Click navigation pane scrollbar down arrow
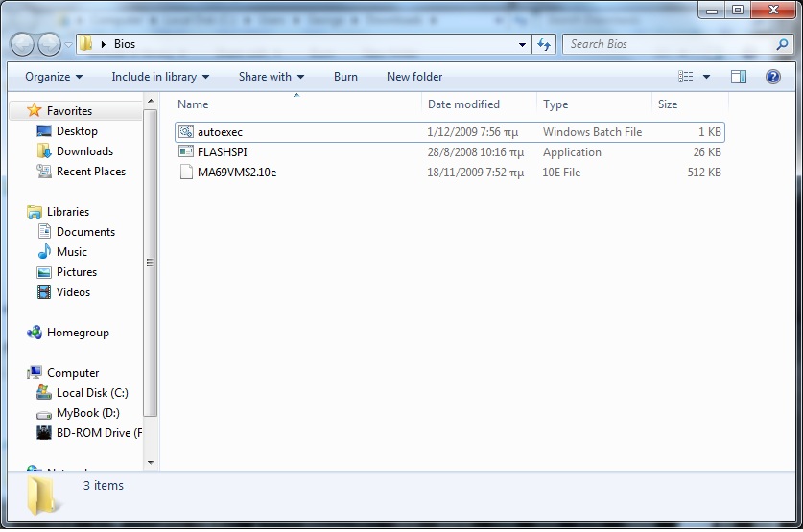The height and width of the screenshot is (532, 803). [151, 462]
